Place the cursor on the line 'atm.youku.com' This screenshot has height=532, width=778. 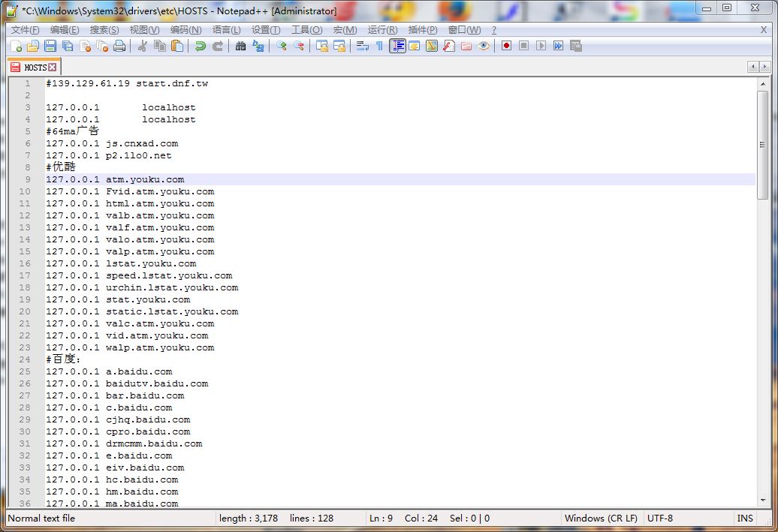tap(145, 179)
